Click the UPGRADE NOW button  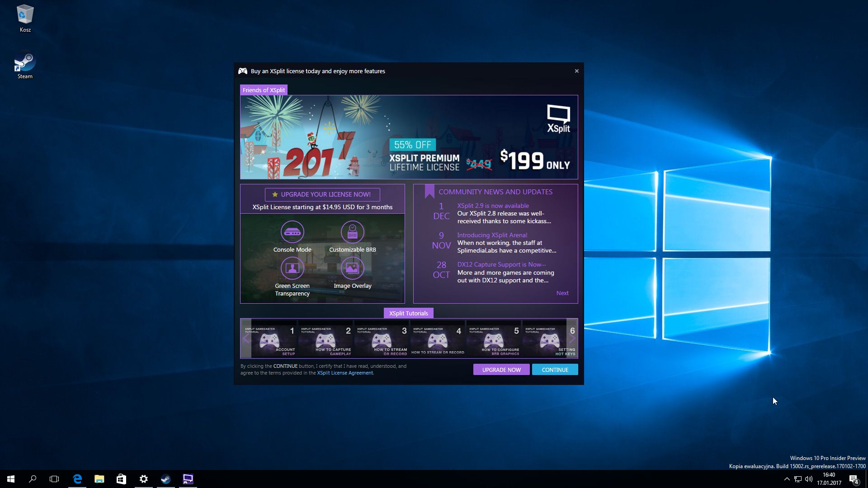click(501, 369)
